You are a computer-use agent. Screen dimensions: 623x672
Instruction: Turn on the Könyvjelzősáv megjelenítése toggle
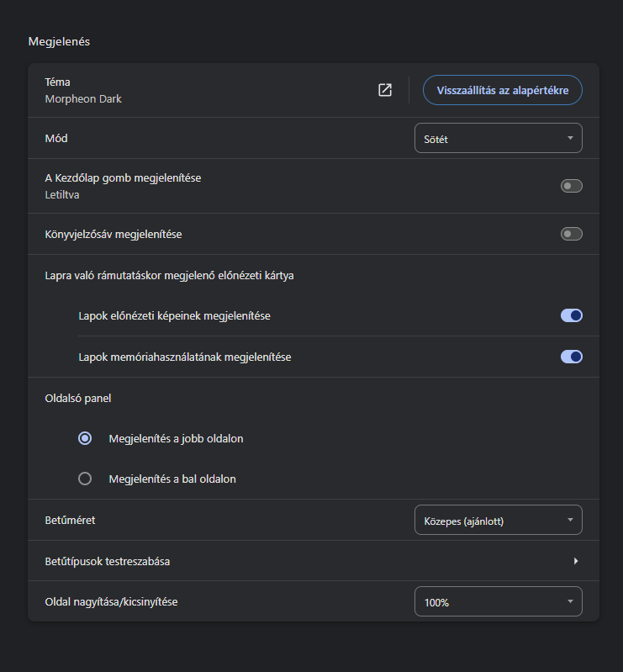click(571, 234)
